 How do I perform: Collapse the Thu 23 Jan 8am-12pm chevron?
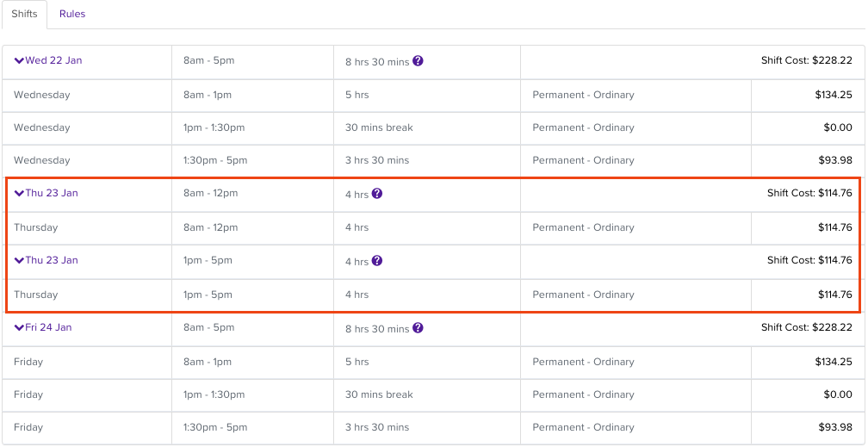click(x=19, y=194)
